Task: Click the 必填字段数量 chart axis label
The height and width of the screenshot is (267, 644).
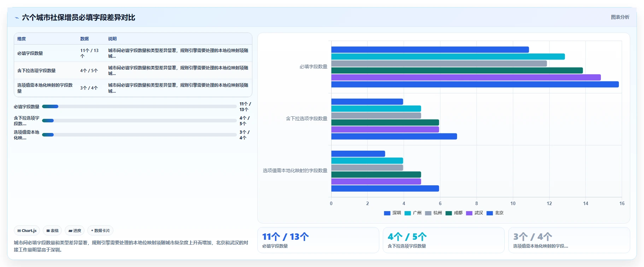Action: click(314, 66)
